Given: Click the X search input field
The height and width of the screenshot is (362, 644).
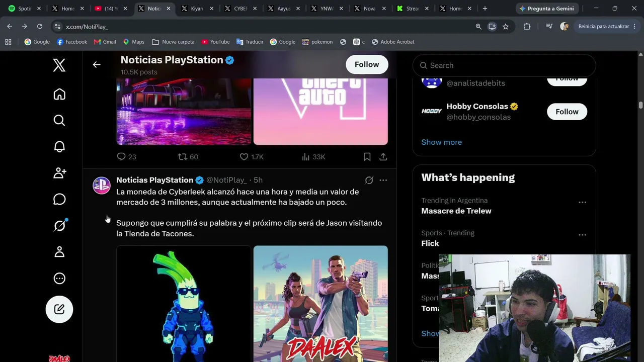Looking at the screenshot, I should 504,65.
